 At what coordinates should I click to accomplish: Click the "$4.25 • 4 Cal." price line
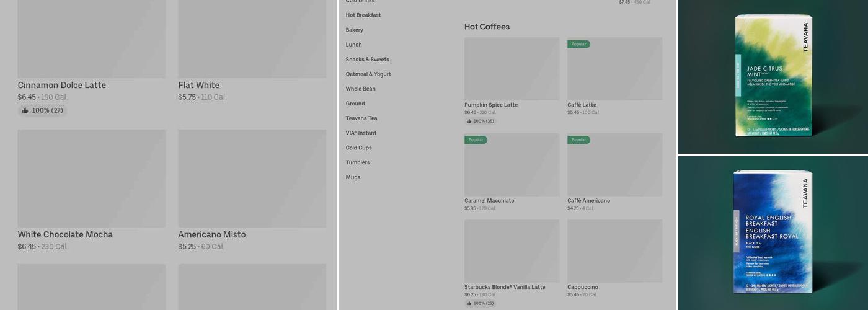581,208
